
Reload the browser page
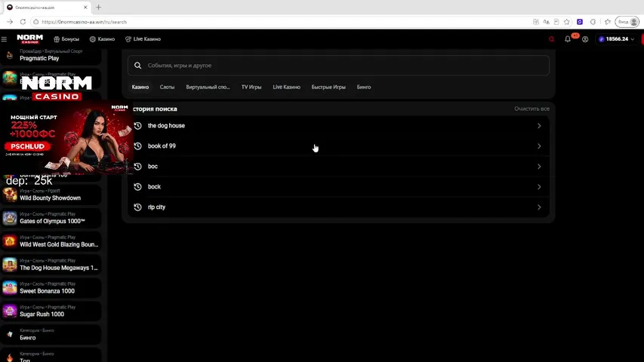coord(23,22)
